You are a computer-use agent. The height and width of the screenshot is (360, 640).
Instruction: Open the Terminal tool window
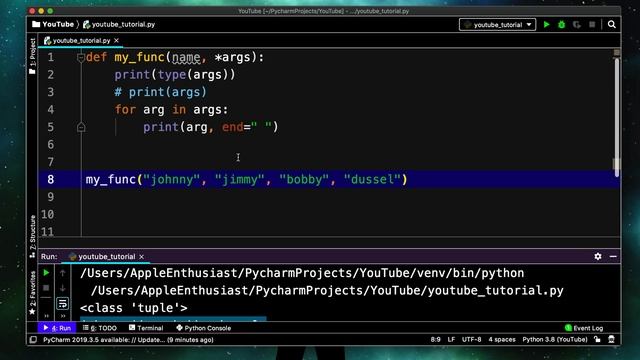point(146,328)
